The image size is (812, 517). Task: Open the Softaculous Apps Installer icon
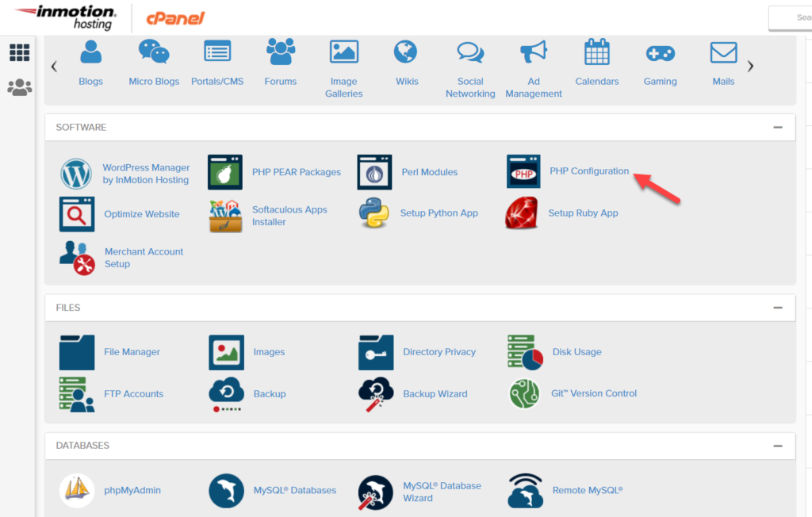tap(225, 216)
